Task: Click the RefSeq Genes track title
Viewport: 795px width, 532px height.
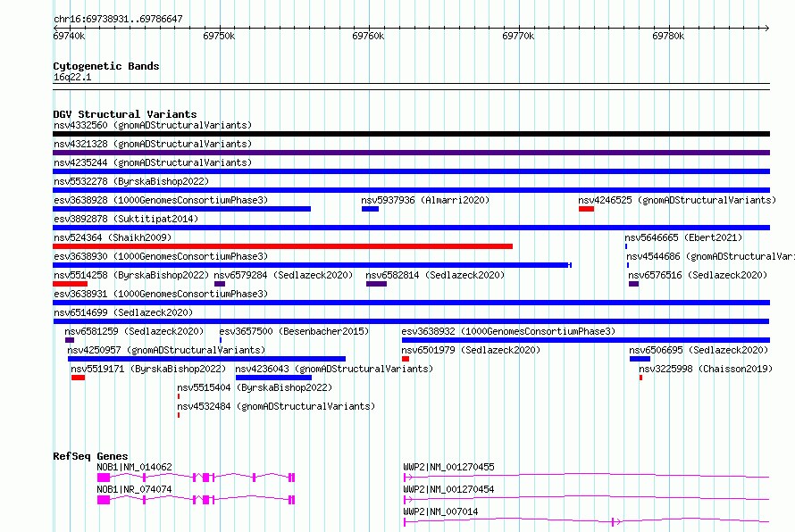Action: point(90,456)
